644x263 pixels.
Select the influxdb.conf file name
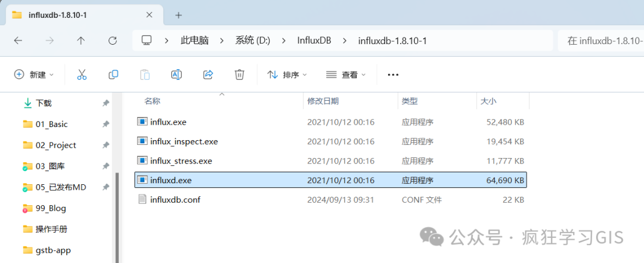click(175, 200)
